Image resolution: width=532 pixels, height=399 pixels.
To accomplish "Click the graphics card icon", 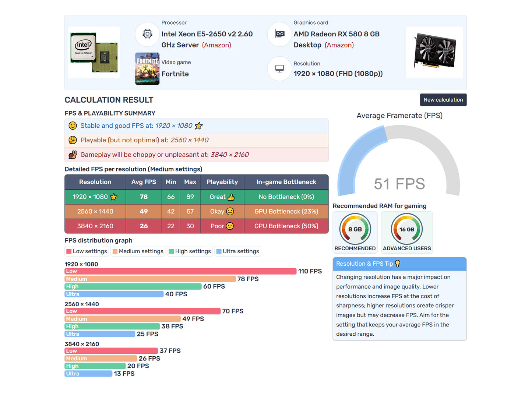I will point(279,34).
